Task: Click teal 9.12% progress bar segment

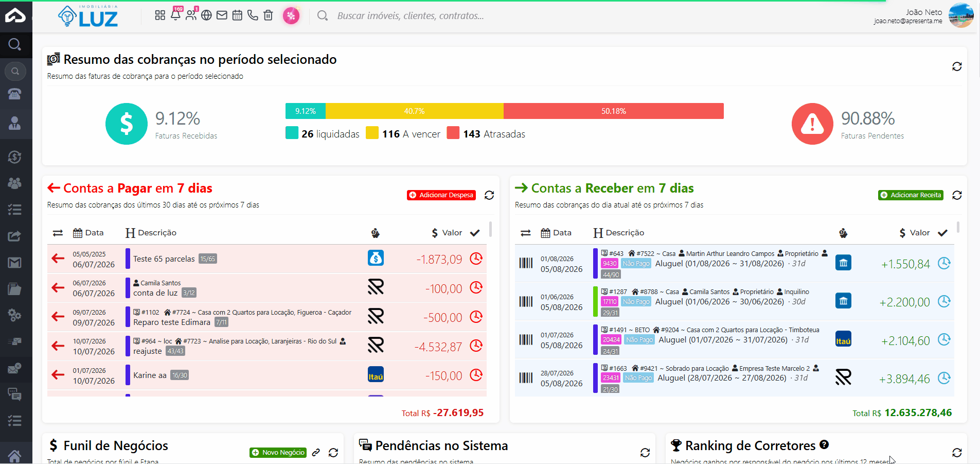Action: coord(306,111)
